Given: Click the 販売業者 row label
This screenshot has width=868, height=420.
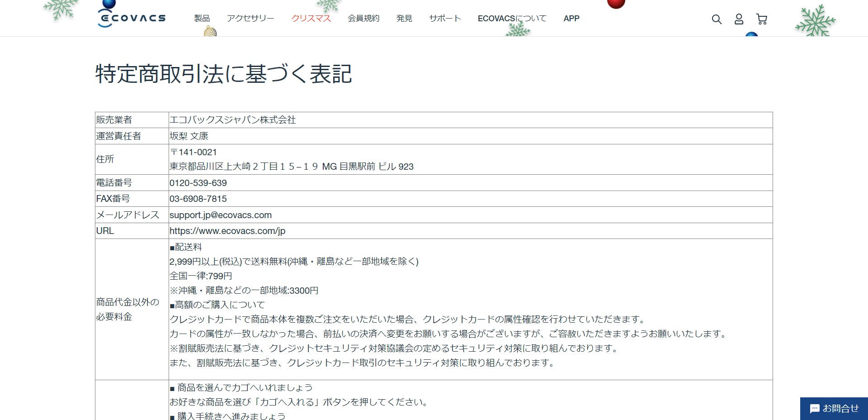Looking at the screenshot, I should click(114, 120).
